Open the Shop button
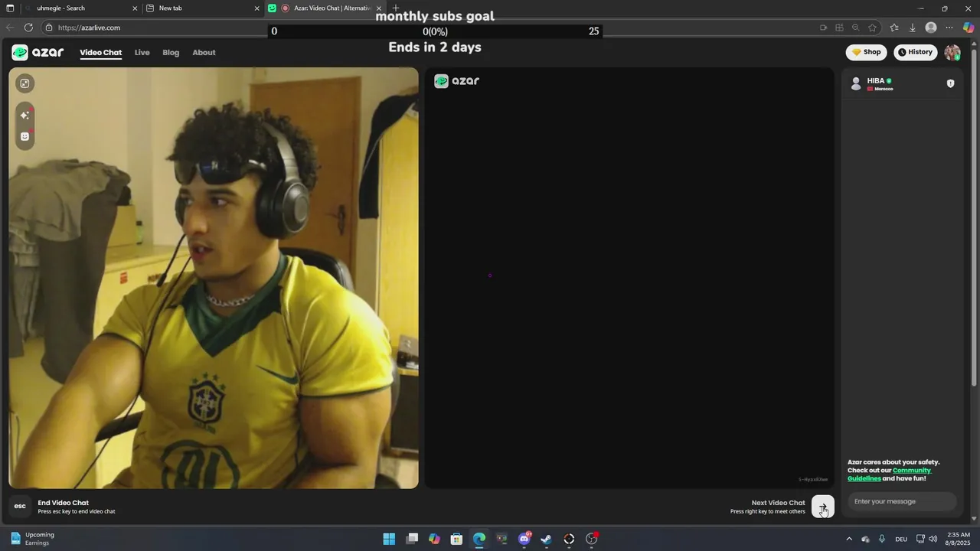Image resolution: width=980 pixels, height=551 pixels. click(866, 52)
